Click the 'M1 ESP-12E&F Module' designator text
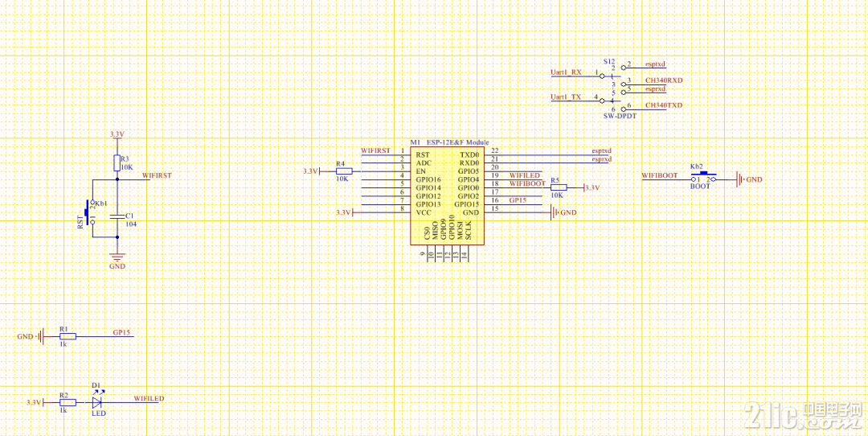 pos(449,142)
